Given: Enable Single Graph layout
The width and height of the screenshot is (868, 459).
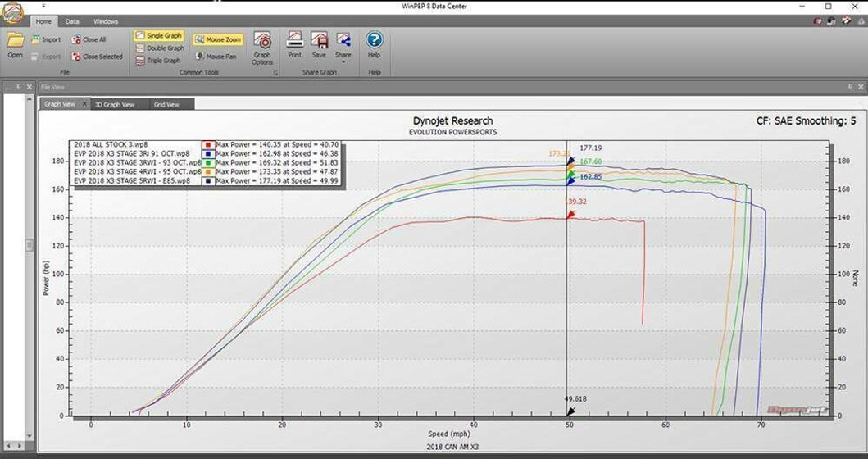Looking at the screenshot, I should [x=158, y=35].
